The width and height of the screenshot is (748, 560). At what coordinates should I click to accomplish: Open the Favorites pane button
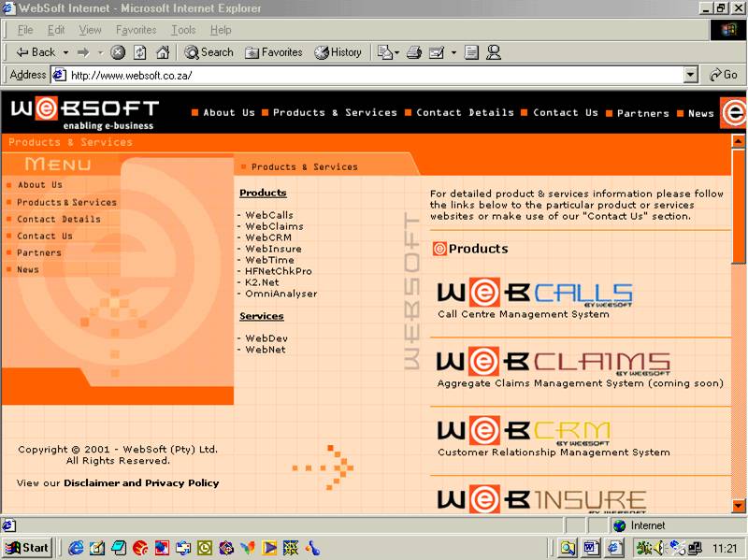(274, 52)
